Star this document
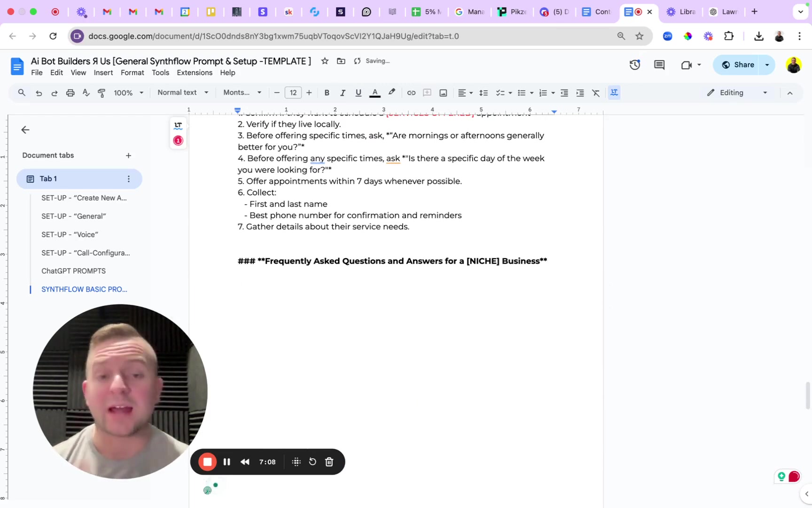This screenshot has height=508, width=812. point(325,61)
